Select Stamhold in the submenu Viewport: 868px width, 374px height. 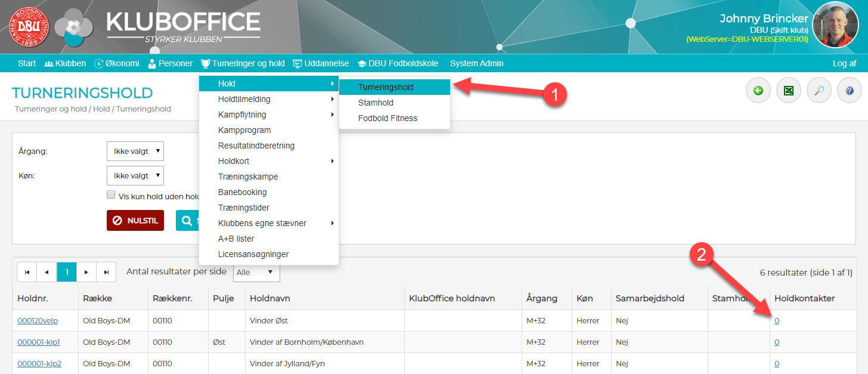click(x=394, y=103)
